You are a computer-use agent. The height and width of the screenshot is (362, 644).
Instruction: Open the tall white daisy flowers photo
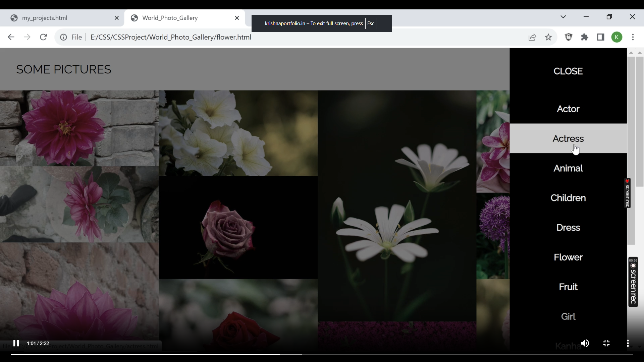click(x=397, y=206)
